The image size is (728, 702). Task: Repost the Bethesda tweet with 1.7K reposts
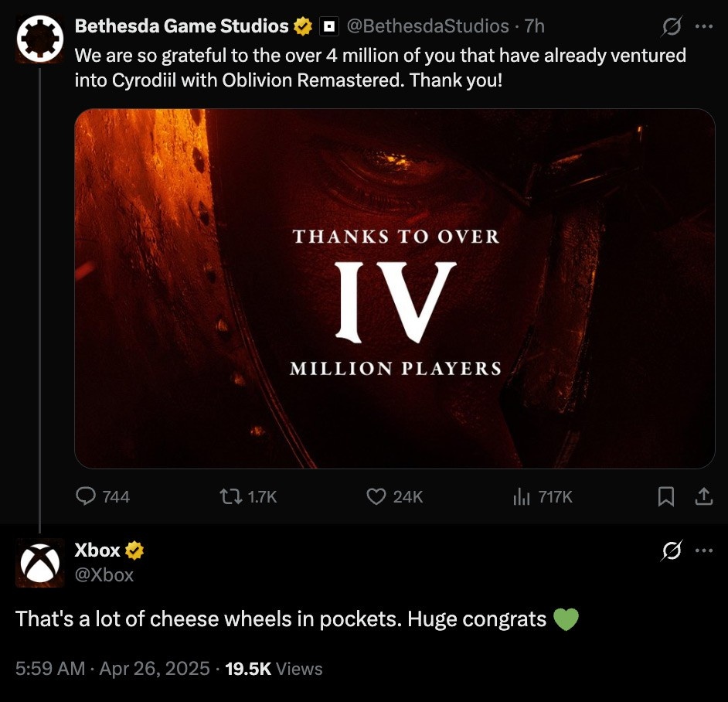248,496
